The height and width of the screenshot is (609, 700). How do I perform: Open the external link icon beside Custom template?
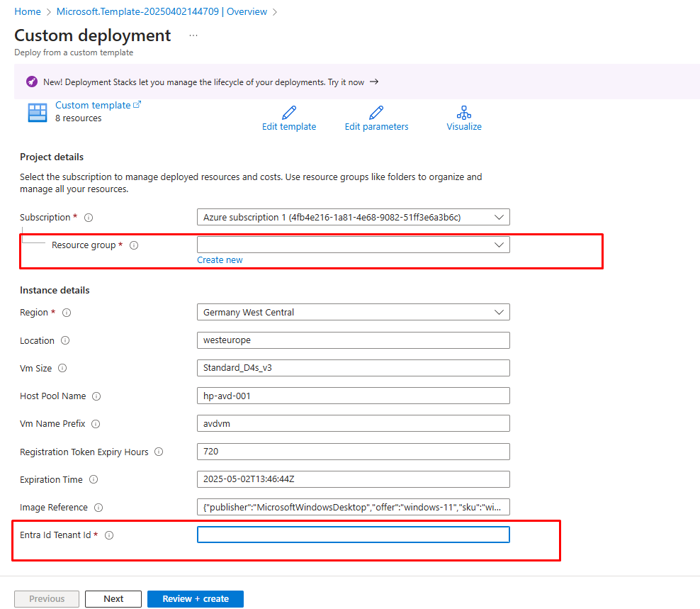137,104
